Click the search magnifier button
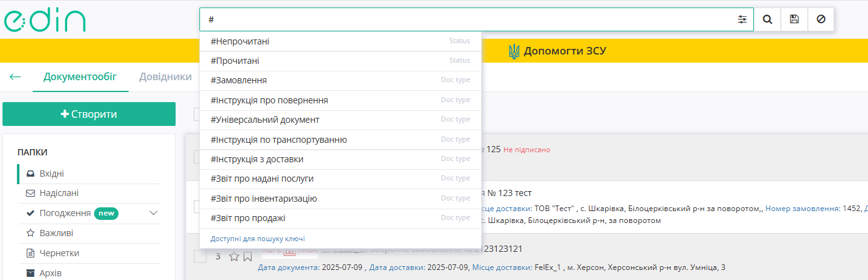 coord(767,19)
